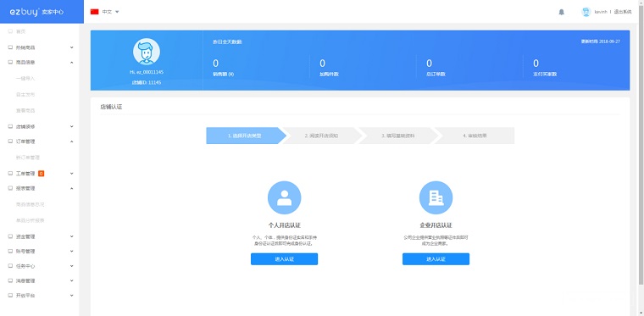This screenshot has height=316, width=644.
Task: Open notifications via the bell icon
Action: coord(562,12)
